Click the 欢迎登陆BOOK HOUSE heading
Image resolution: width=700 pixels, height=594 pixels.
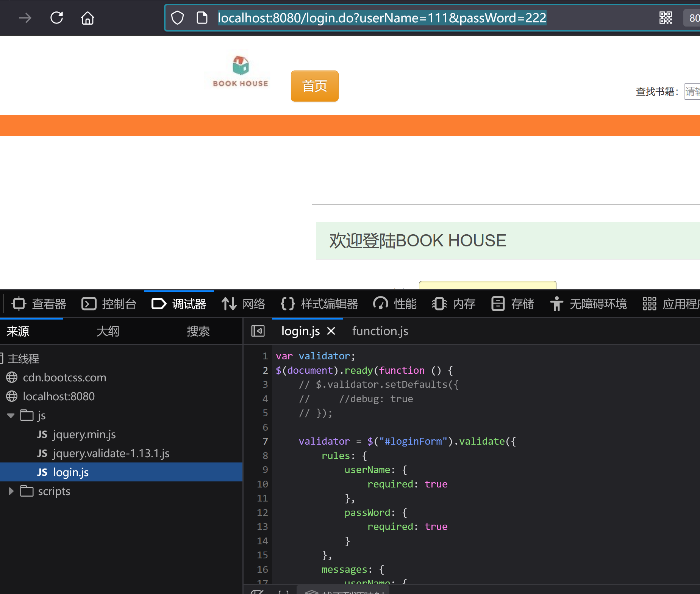pos(418,241)
